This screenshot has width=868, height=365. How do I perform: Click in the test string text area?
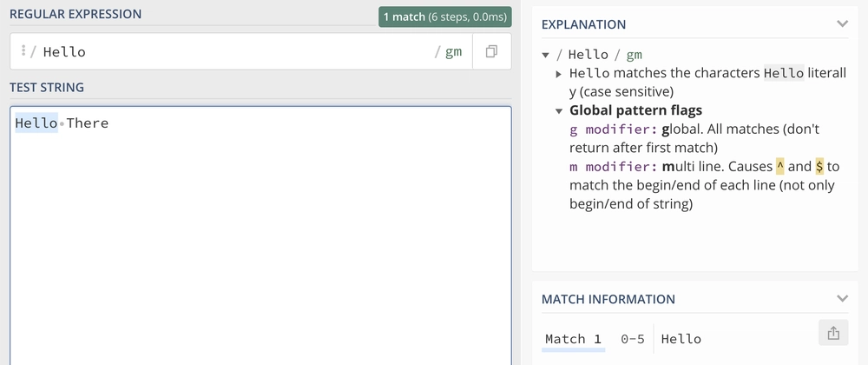(x=260, y=243)
